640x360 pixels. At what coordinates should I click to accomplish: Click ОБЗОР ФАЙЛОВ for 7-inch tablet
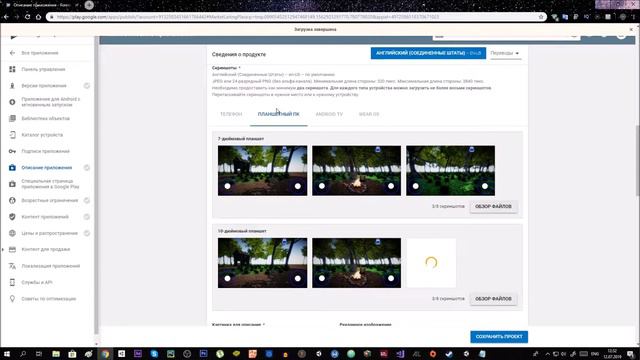pos(493,207)
